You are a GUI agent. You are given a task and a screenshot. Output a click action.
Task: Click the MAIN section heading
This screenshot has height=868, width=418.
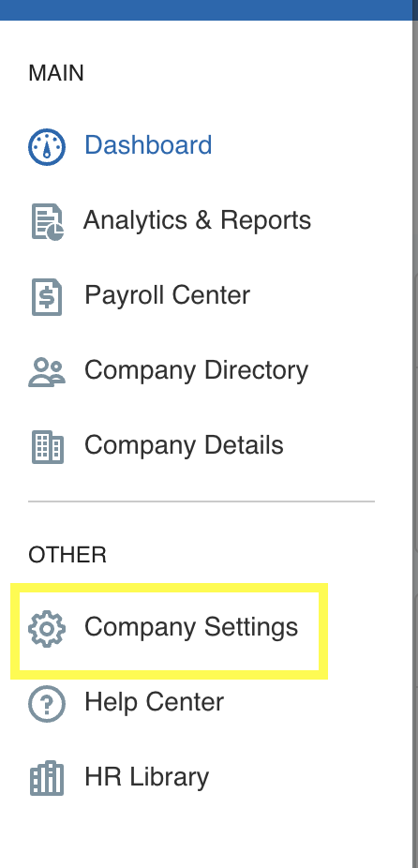56,73
